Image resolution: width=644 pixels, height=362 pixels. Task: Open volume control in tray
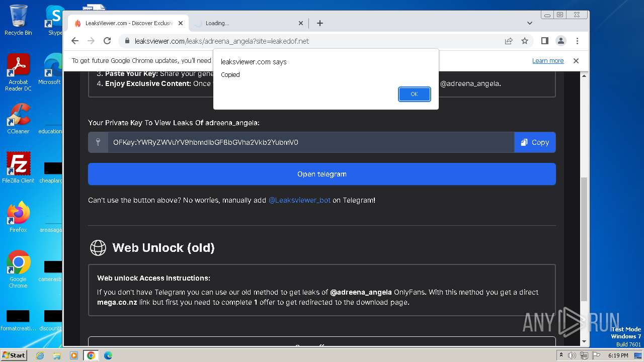click(x=572, y=355)
